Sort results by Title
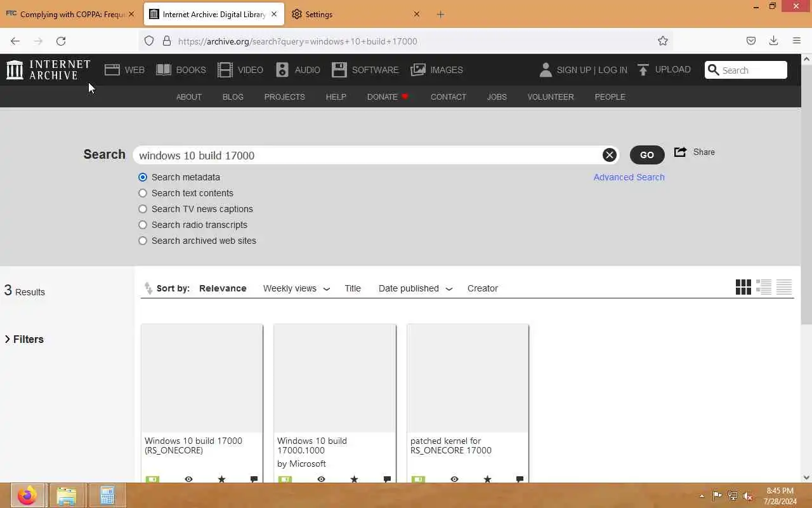The width and height of the screenshot is (812, 508). 353,288
